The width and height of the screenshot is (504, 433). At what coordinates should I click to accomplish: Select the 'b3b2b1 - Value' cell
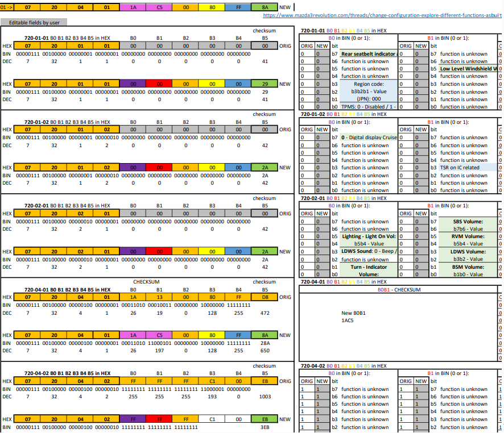click(369, 91)
